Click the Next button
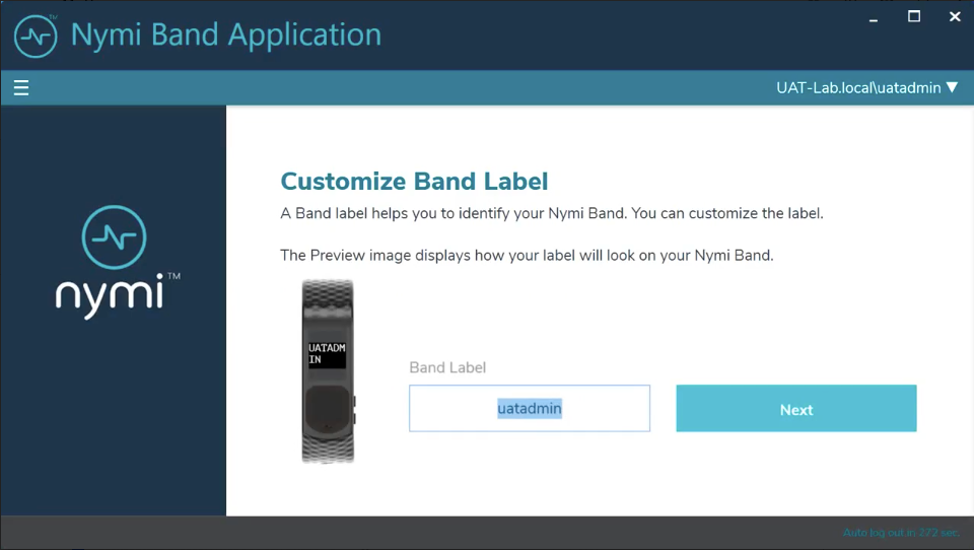The height and width of the screenshot is (550, 974). pyautogui.click(x=796, y=409)
